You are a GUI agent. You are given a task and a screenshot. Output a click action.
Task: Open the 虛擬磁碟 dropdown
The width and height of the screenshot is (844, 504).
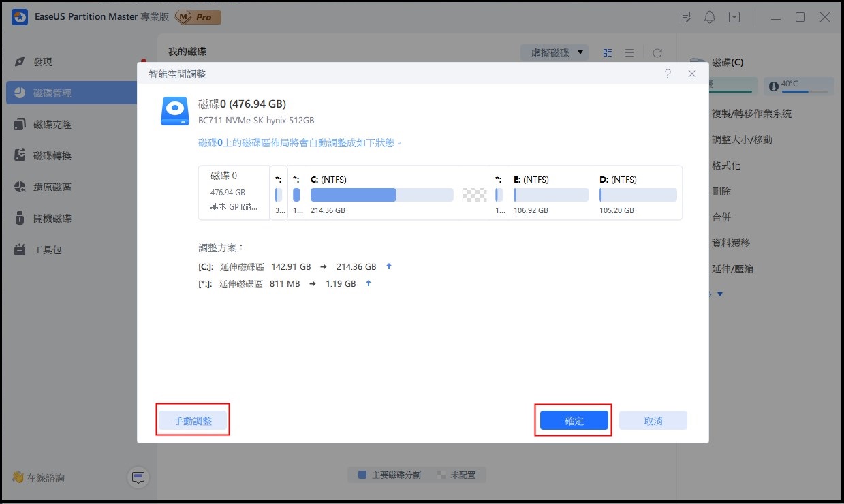[x=554, y=52]
